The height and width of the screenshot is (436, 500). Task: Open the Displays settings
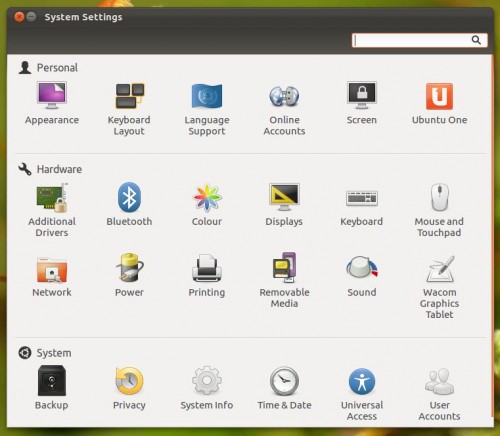click(x=284, y=204)
